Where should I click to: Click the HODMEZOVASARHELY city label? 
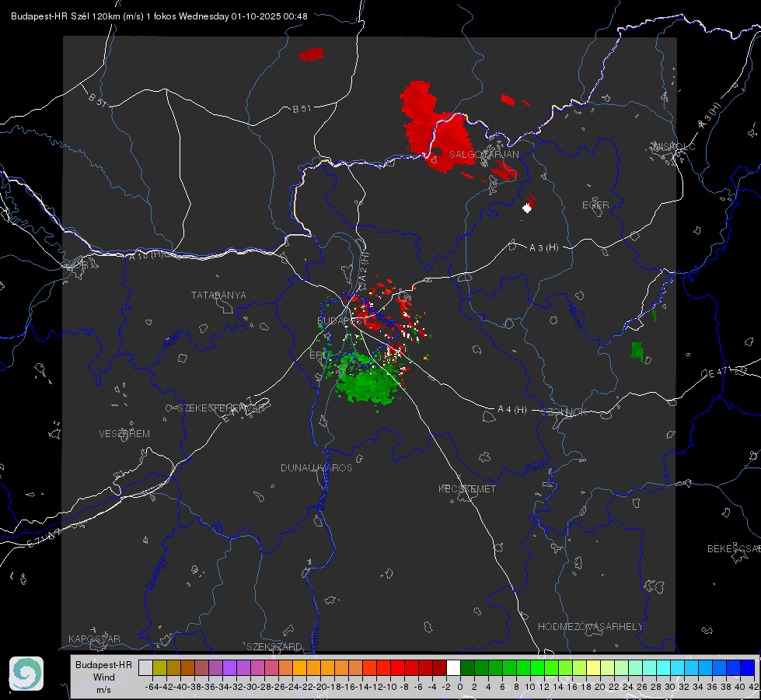tap(590, 627)
